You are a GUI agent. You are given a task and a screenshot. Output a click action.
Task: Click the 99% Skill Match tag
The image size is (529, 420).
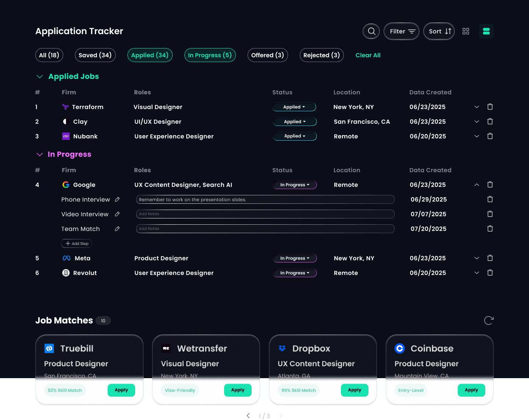click(x=299, y=390)
